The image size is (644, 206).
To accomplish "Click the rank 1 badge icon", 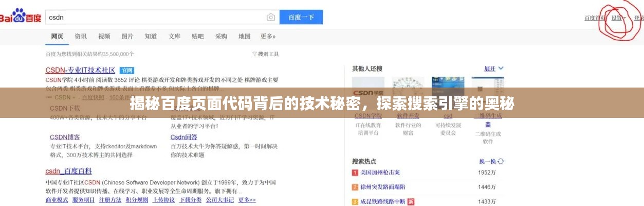I will 355,173.
